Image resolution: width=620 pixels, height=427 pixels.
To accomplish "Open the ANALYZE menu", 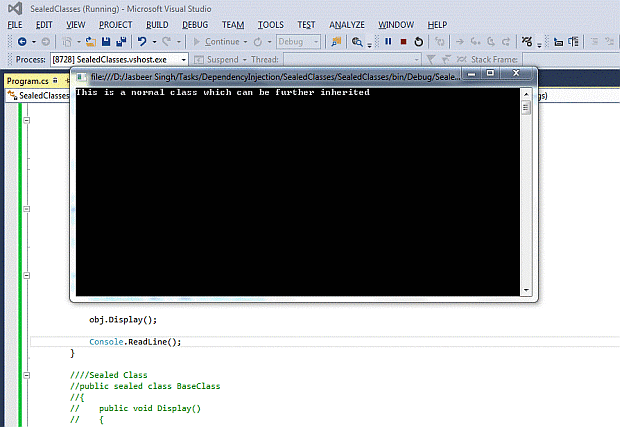I will coord(347,25).
